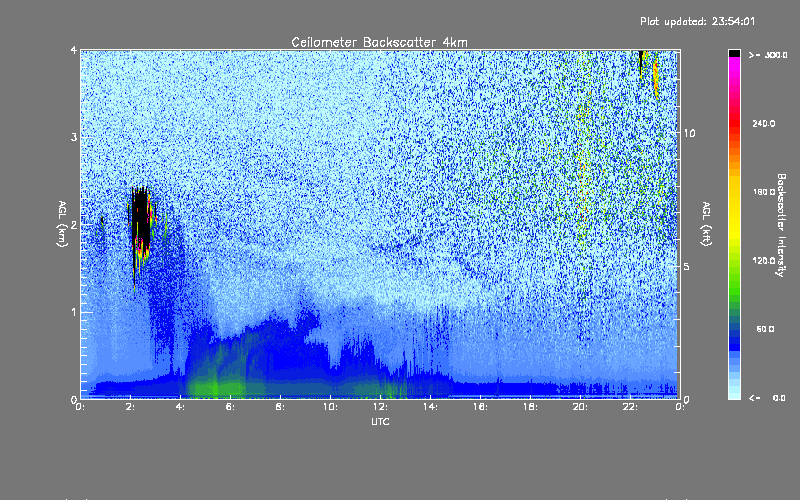Click the 'UTC' x-axis label
This screenshot has width=800, height=500.
[x=380, y=421]
